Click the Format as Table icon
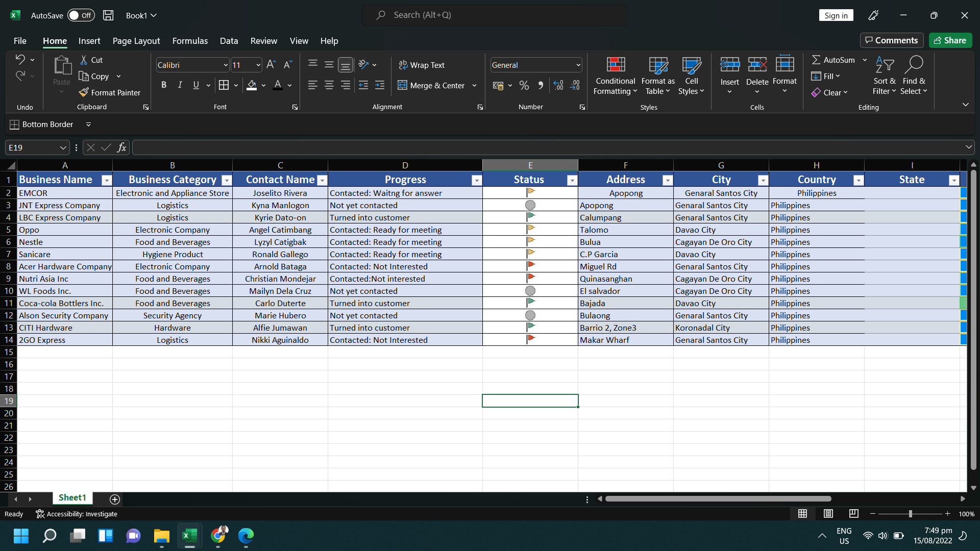The width and height of the screenshot is (980, 551). (x=658, y=65)
